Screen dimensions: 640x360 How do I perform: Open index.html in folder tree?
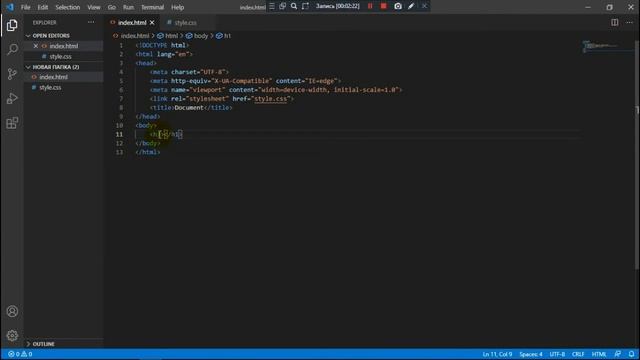pos(53,77)
